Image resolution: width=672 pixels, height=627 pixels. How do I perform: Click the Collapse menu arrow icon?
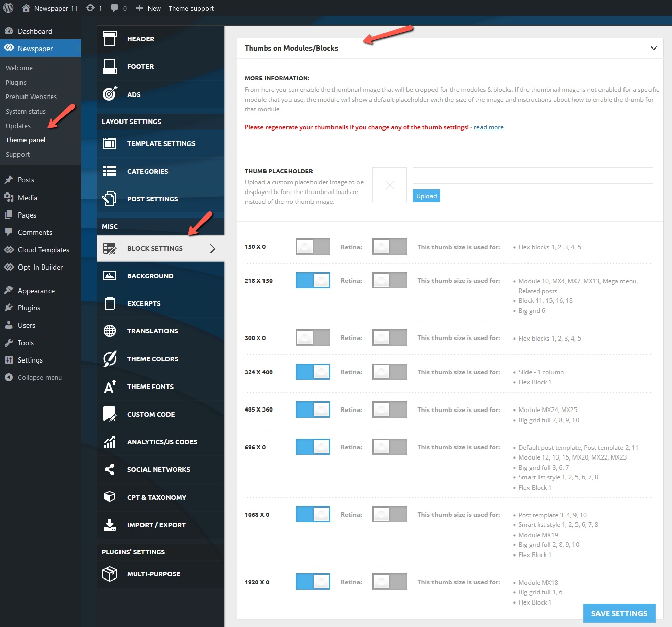(9, 377)
